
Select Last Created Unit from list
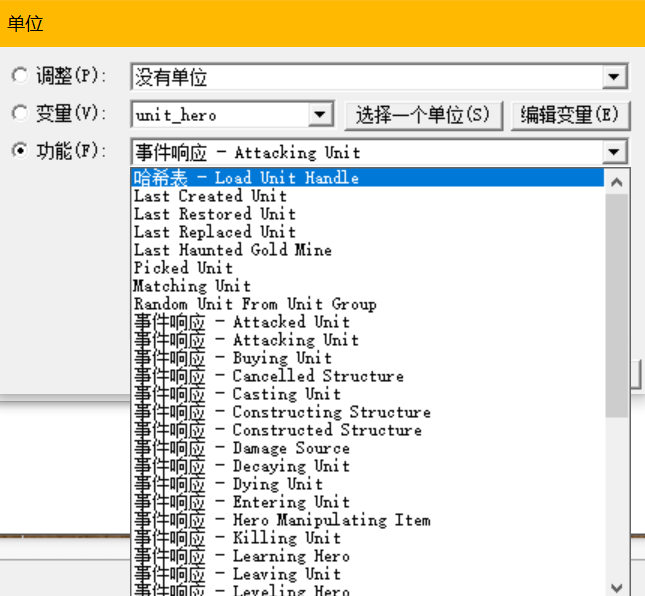click(210, 196)
